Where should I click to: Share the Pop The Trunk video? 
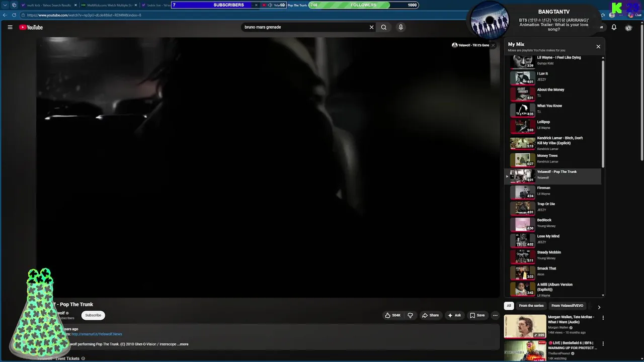point(431,315)
